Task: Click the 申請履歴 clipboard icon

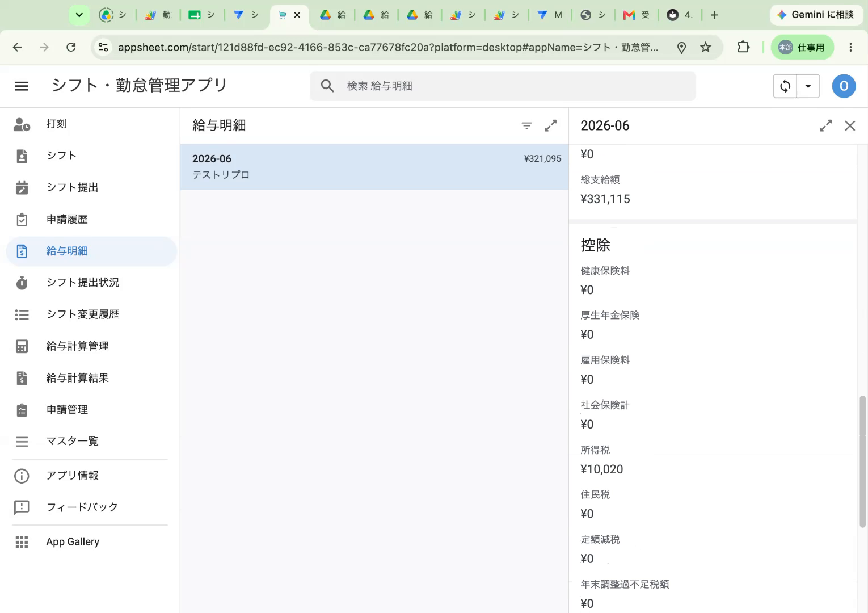Action: click(x=22, y=220)
